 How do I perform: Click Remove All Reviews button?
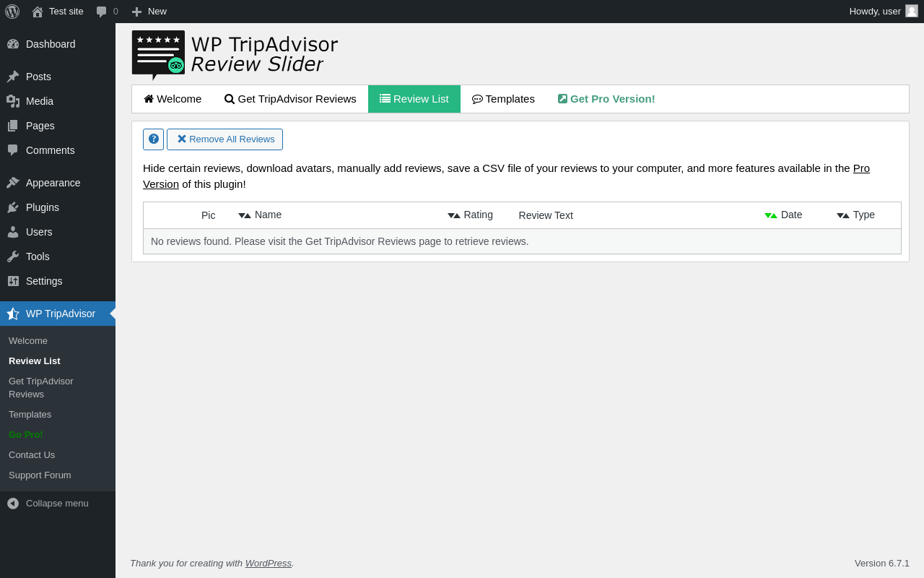point(225,139)
